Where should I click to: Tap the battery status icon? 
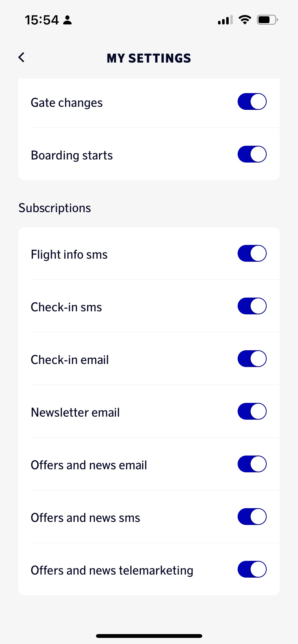(267, 20)
